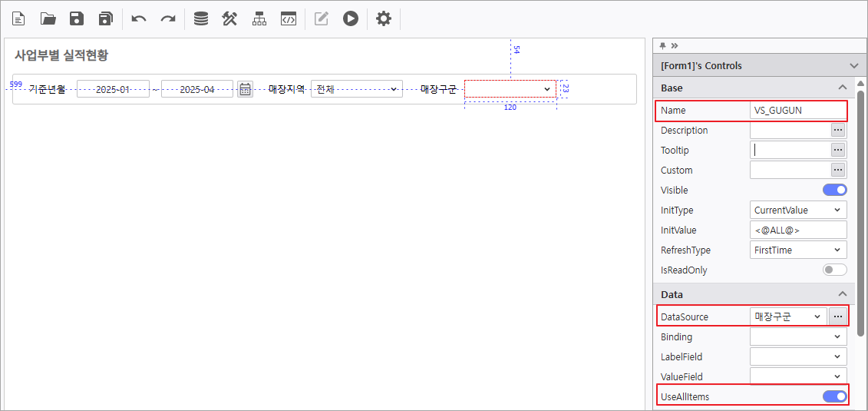
Task: Expand the DataSource 매장구군 dropdown
Action: point(787,317)
